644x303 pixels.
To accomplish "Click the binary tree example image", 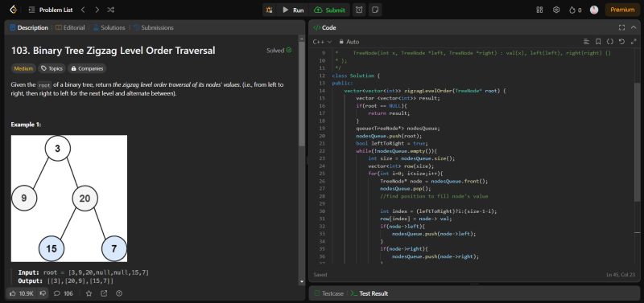I will coord(69,198).
